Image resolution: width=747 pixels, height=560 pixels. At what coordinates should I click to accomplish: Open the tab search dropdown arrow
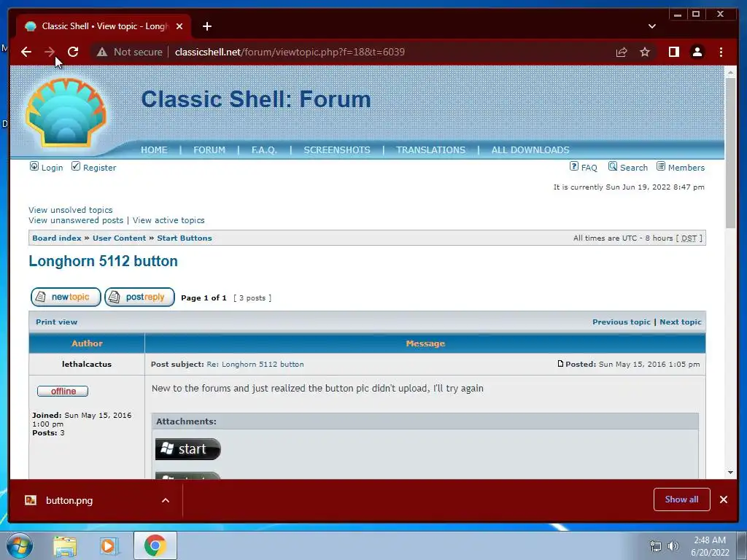pos(651,26)
